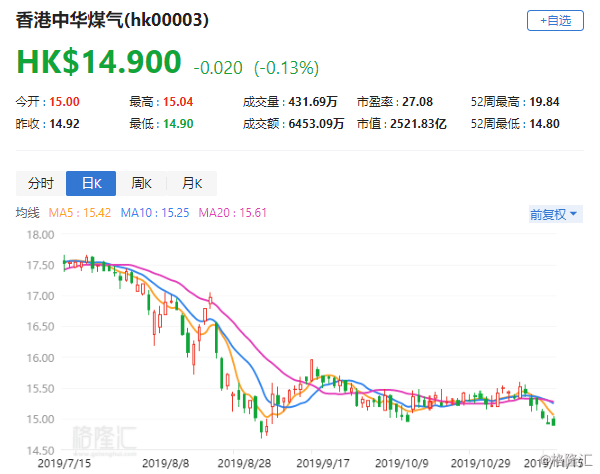Click the 52-week high value 19.84
The image size is (600, 474).
544,102
